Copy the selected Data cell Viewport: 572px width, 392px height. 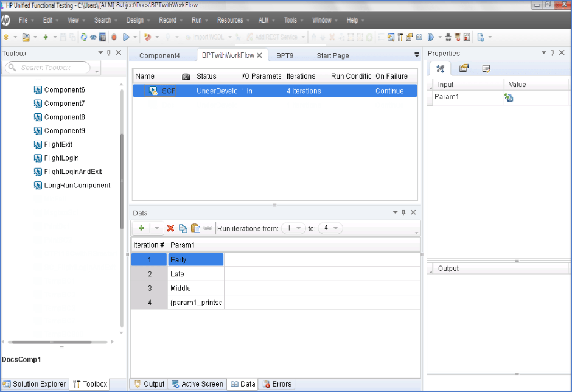click(183, 228)
